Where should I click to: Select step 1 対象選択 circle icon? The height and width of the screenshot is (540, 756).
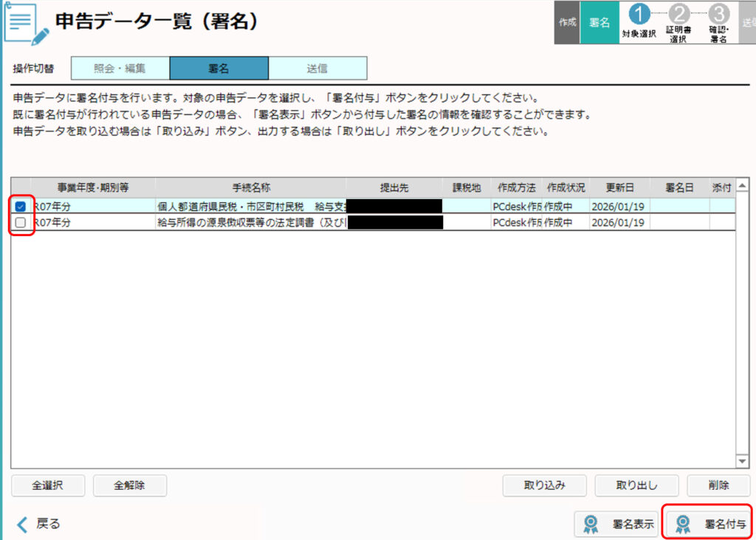click(x=639, y=14)
